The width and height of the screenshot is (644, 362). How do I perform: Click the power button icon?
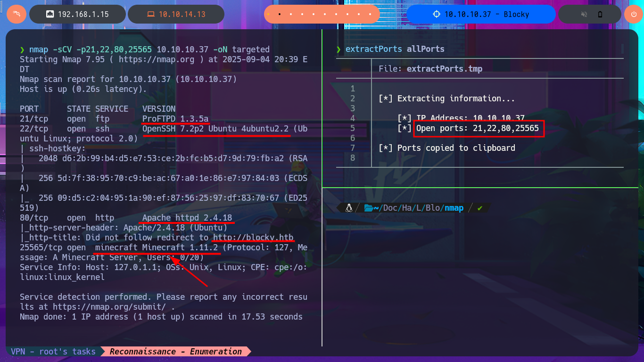(x=633, y=14)
